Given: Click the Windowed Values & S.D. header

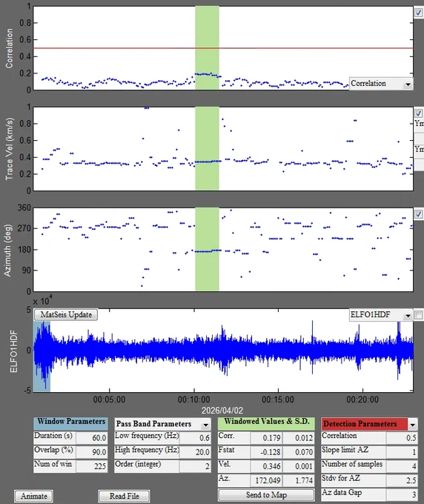Looking at the screenshot, I should click(266, 424).
